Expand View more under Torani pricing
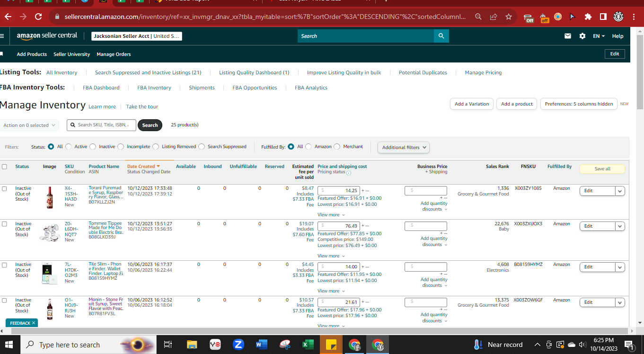The image size is (644, 354). (331, 215)
